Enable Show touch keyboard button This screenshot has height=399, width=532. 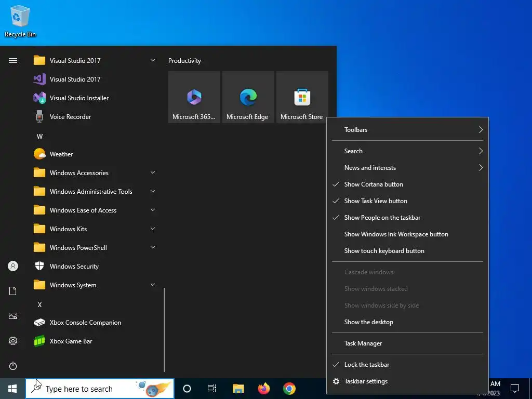pyautogui.click(x=407, y=251)
